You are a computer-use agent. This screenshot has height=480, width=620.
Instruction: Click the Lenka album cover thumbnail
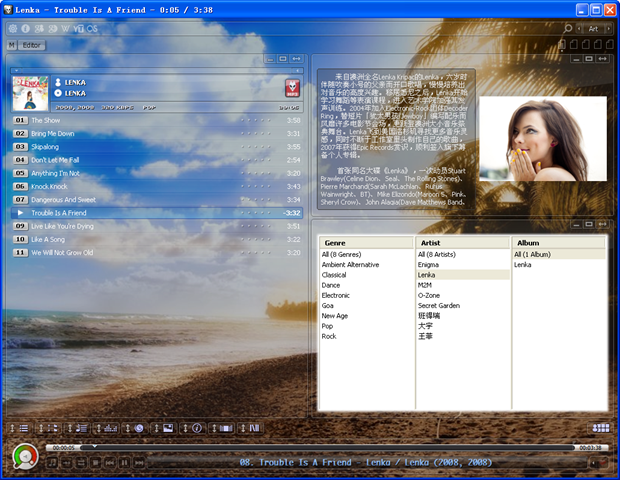click(30, 93)
